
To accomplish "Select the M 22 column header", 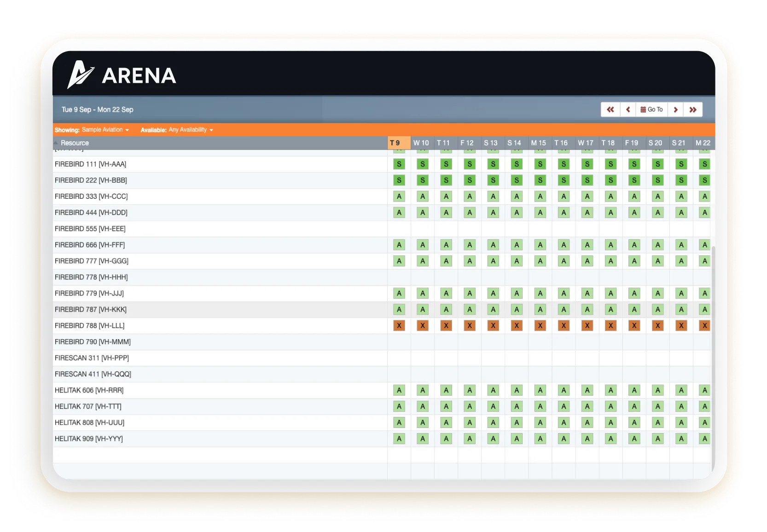I will (x=703, y=143).
